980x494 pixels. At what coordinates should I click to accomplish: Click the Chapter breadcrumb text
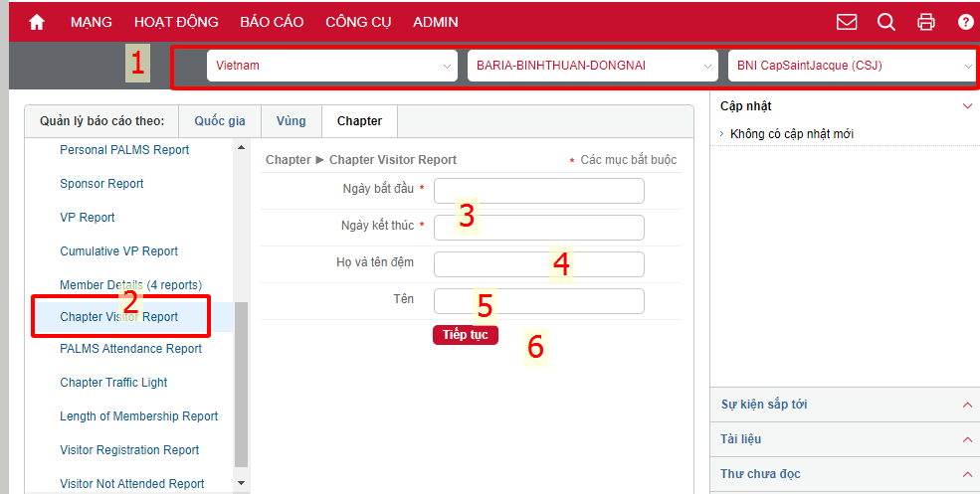[289, 160]
